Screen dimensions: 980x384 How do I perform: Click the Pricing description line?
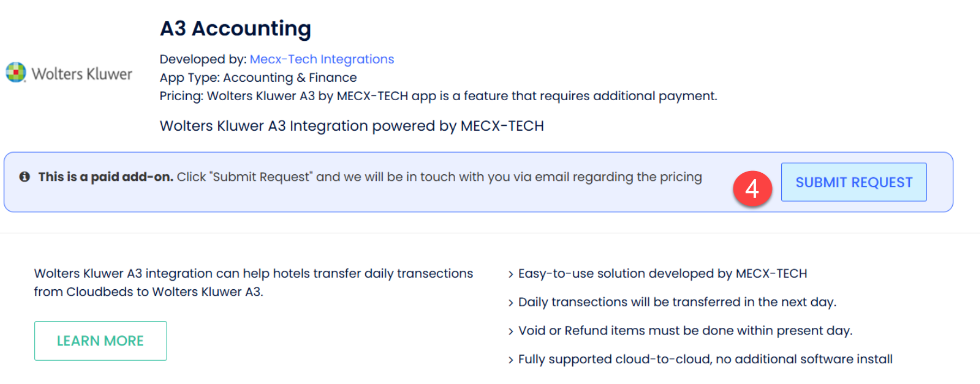pyautogui.click(x=438, y=96)
